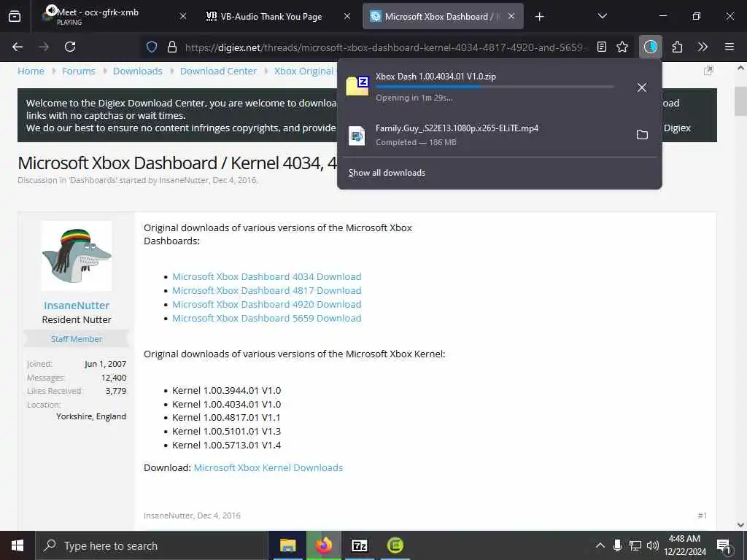The height and width of the screenshot is (560, 747).
Task: Open clock showing 4:48 AM
Action: point(684,545)
